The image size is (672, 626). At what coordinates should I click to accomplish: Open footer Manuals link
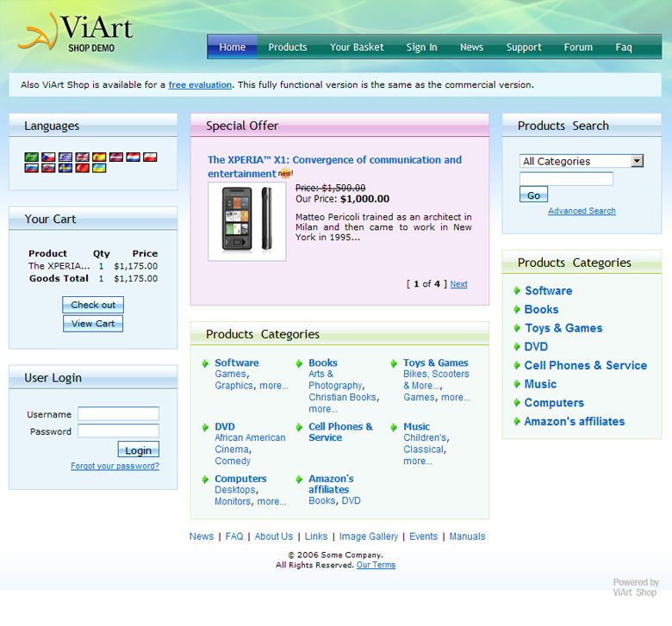467,536
